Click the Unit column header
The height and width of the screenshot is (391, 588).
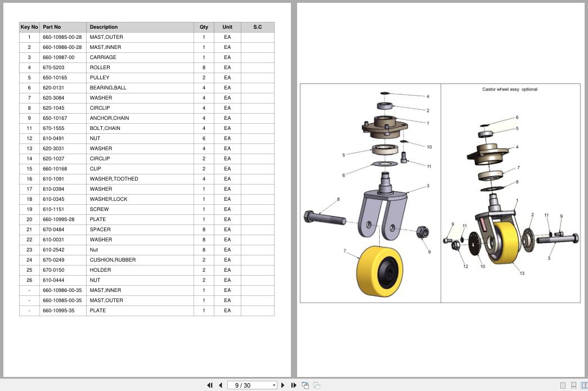pyautogui.click(x=227, y=27)
